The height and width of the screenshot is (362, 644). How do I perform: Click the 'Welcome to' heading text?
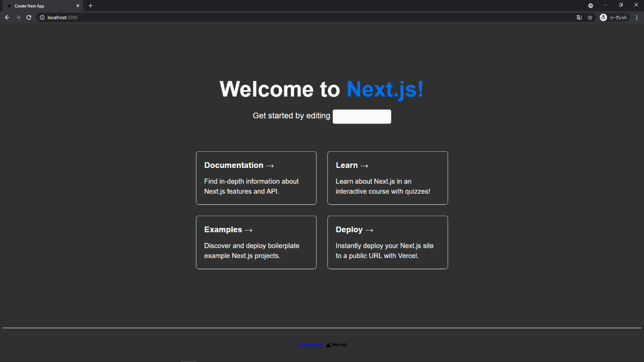pyautogui.click(x=280, y=89)
